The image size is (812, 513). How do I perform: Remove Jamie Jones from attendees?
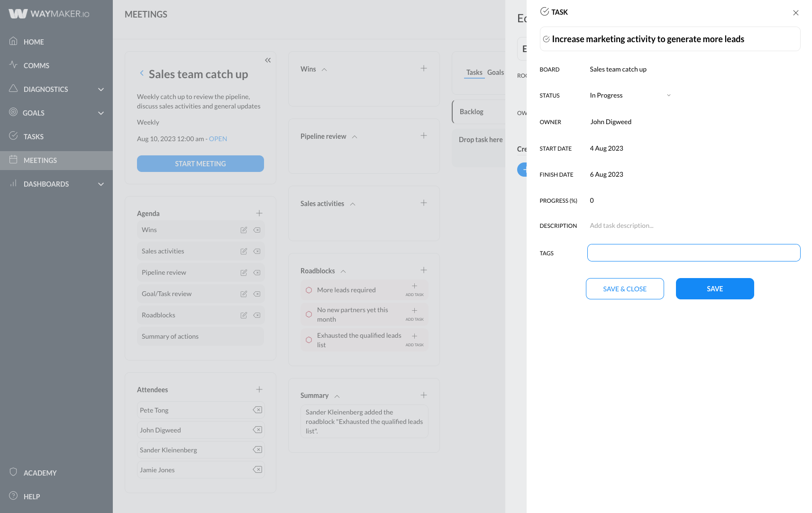(x=257, y=469)
